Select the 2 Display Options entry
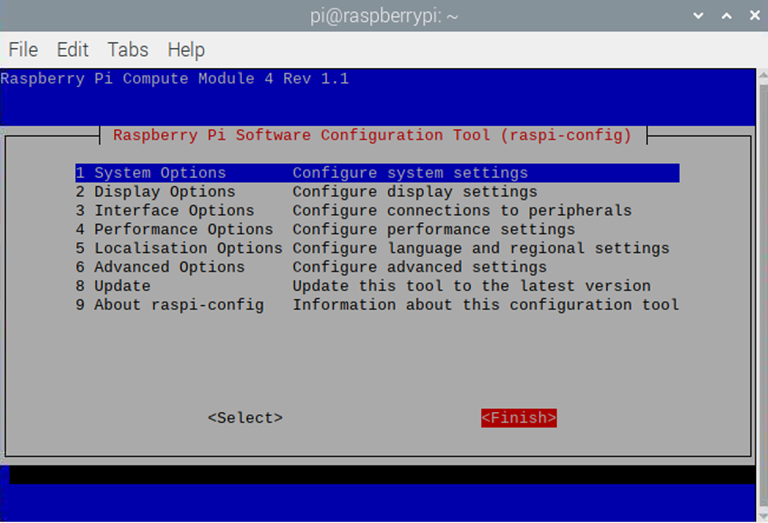The height and width of the screenshot is (523, 768). [377, 191]
